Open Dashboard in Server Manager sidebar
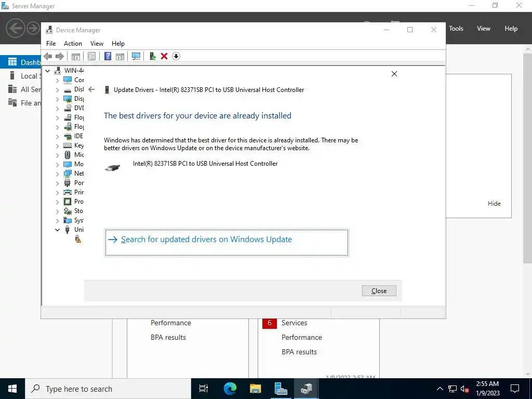 click(x=20, y=62)
